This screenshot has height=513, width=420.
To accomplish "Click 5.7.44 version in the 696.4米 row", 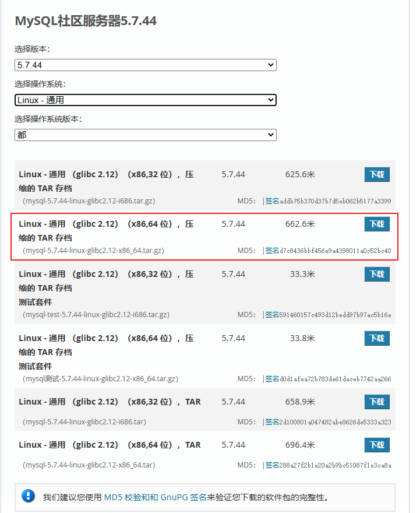I will click(x=234, y=445).
